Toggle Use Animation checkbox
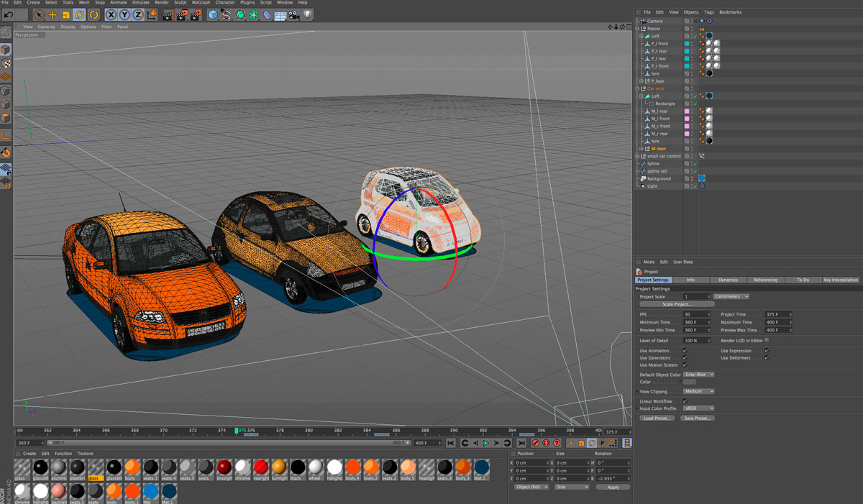The height and width of the screenshot is (504, 863). tap(685, 351)
